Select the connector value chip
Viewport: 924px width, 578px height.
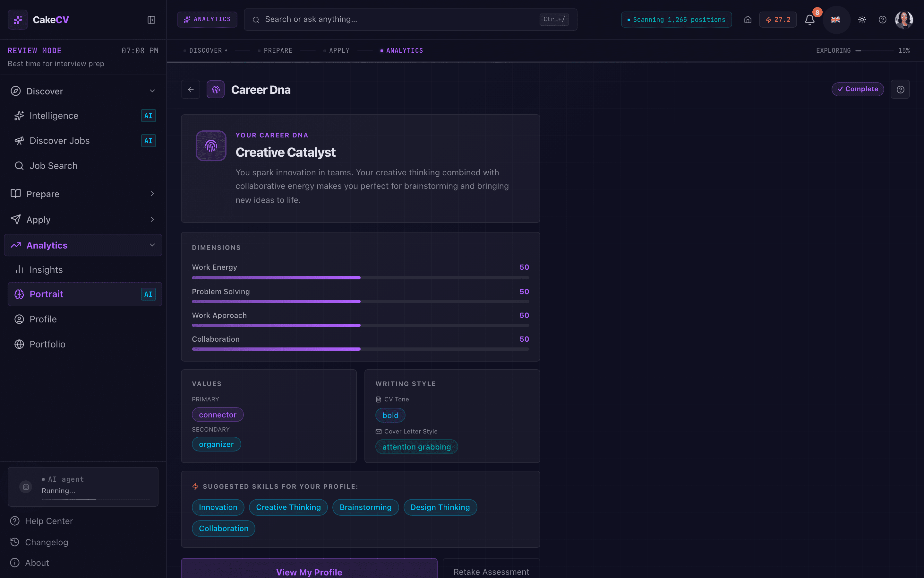[218, 415]
